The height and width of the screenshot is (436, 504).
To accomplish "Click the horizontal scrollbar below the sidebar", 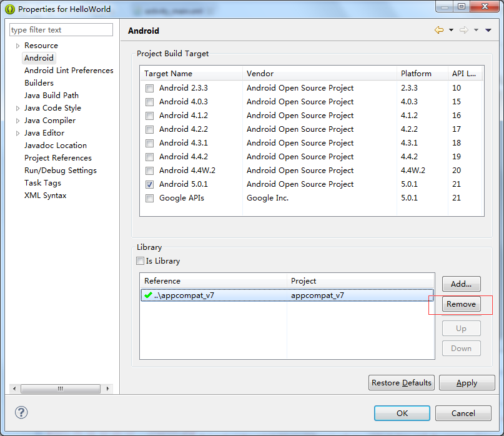I will pyautogui.click(x=60, y=389).
